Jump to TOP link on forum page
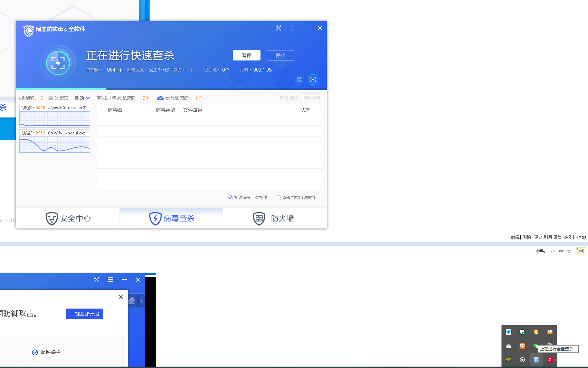 click(x=581, y=237)
